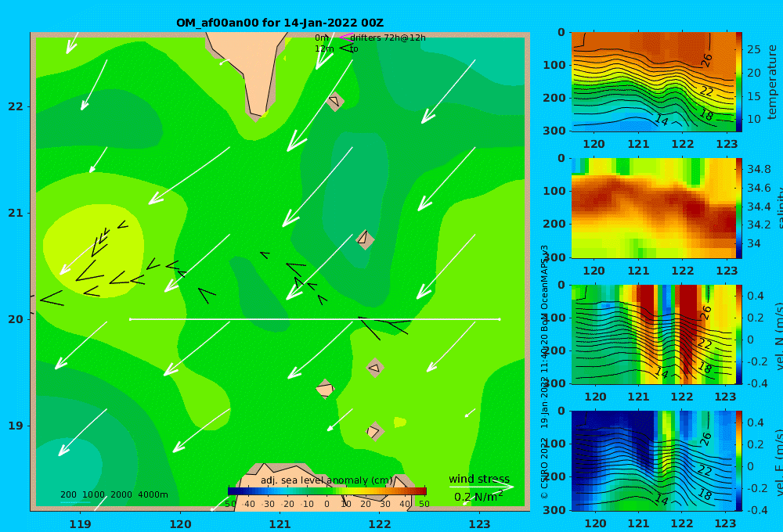Select the 'drifters 72h@12h' legend text

click(388, 38)
